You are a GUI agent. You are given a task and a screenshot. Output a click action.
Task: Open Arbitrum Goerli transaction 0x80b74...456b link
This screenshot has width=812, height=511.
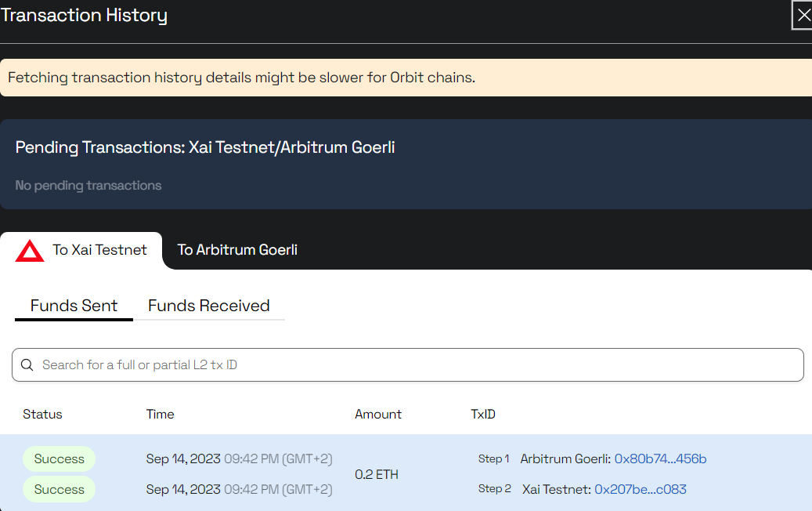coord(660,458)
